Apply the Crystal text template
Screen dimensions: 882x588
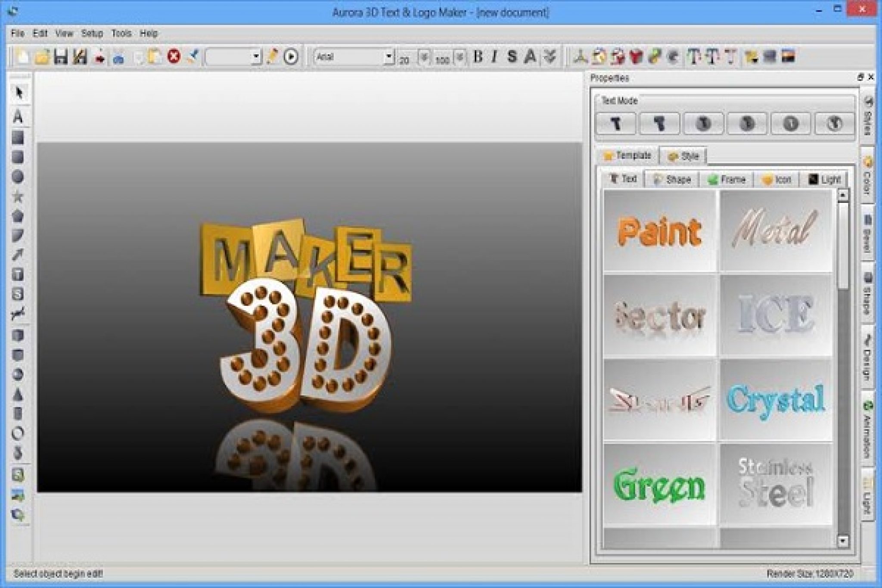tap(776, 400)
